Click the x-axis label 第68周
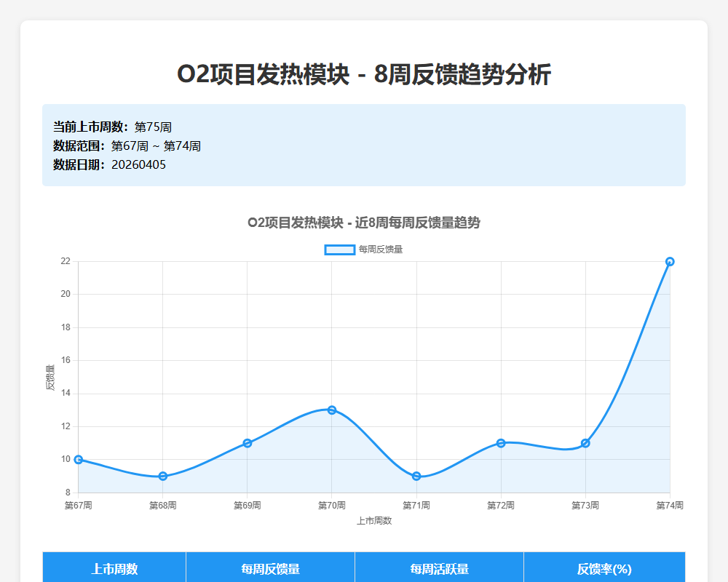This screenshot has height=582, width=728. 163,506
